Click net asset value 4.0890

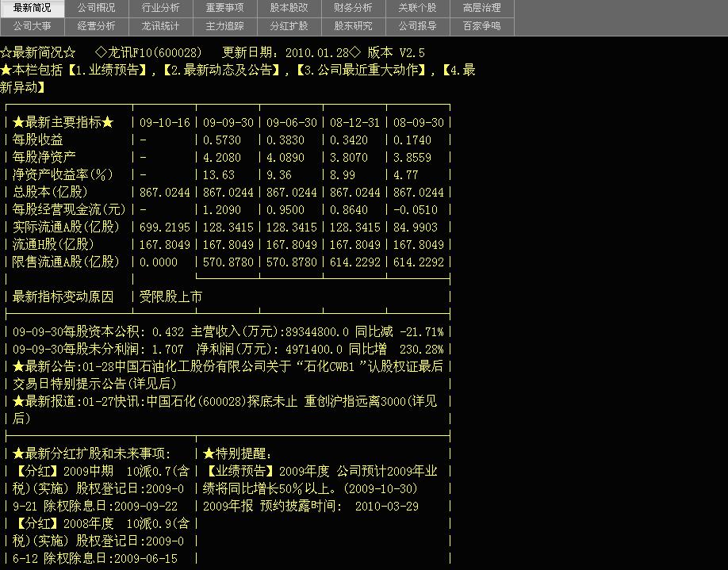coord(285,158)
